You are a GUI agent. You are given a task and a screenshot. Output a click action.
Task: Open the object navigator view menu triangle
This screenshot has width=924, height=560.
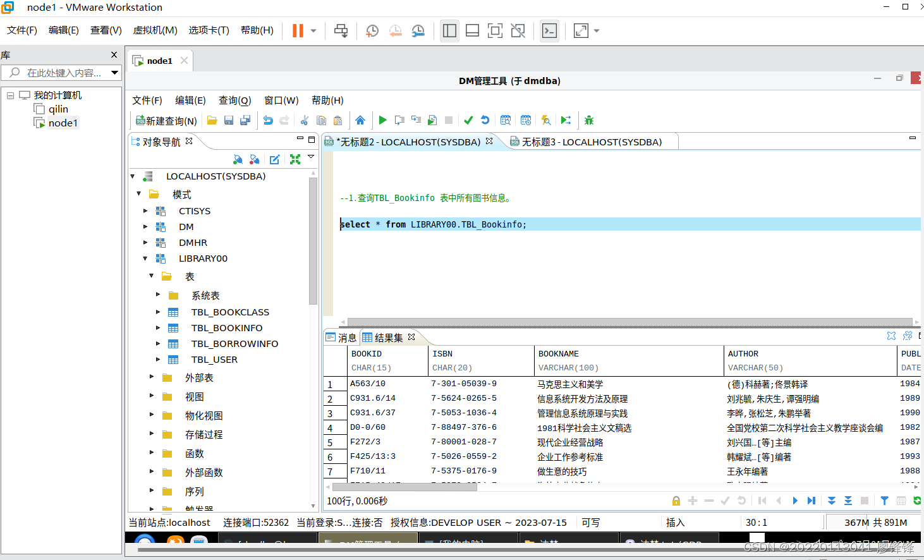[x=311, y=157]
